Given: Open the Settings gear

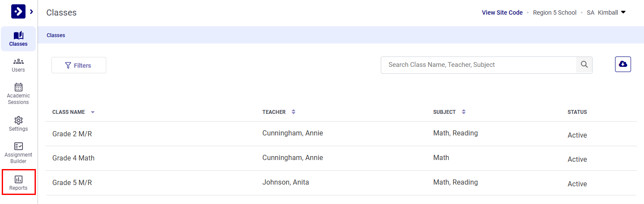Looking at the screenshot, I should pos(18,123).
